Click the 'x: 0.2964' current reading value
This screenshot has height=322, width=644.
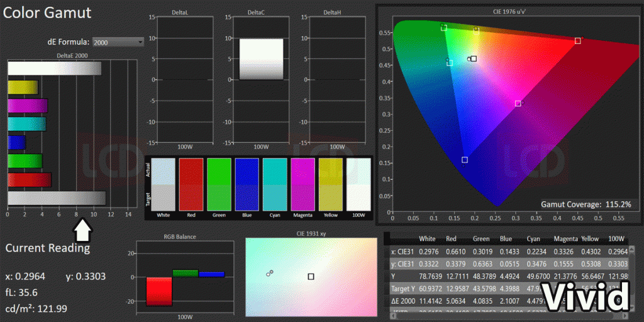pyautogui.click(x=25, y=277)
